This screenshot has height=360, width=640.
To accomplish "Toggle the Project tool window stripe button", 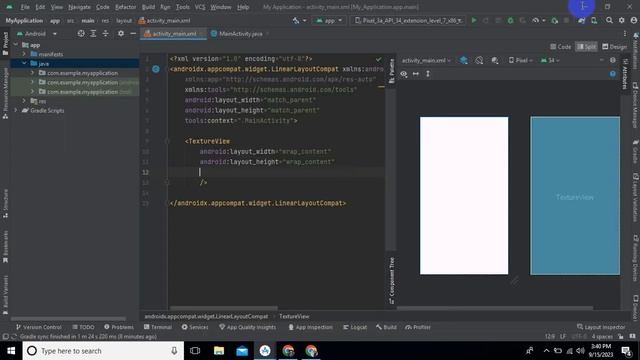I will (5, 44).
